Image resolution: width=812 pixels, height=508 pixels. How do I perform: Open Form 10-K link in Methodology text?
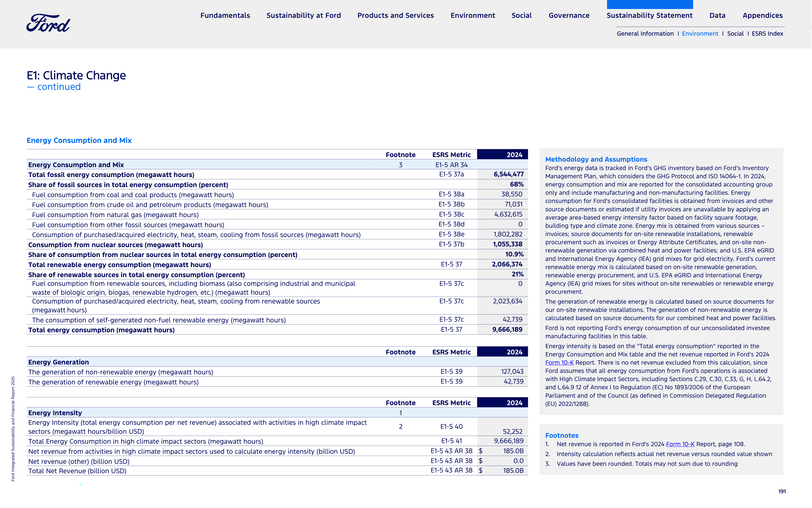point(559,362)
